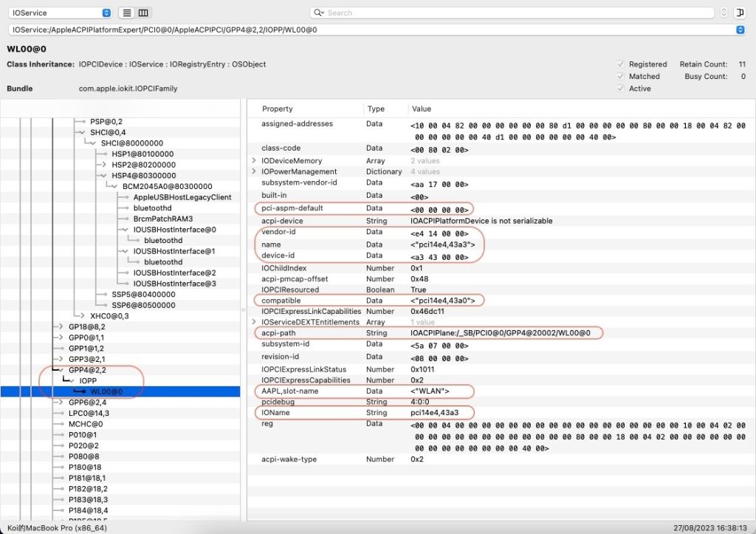The width and height of the screenshot is (756, 534).
Task: Expand the IOServiceDEXTEntitlements array row
Action: point(254,322)
